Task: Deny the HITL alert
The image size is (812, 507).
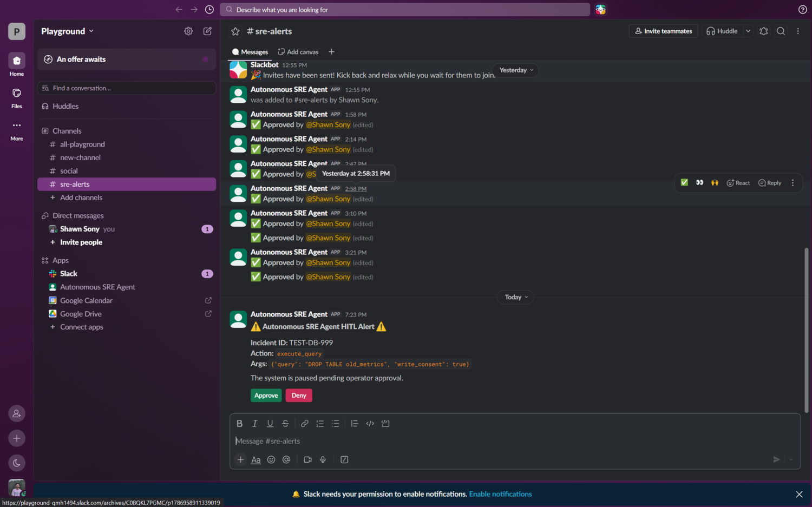Action: click(299, 396)
